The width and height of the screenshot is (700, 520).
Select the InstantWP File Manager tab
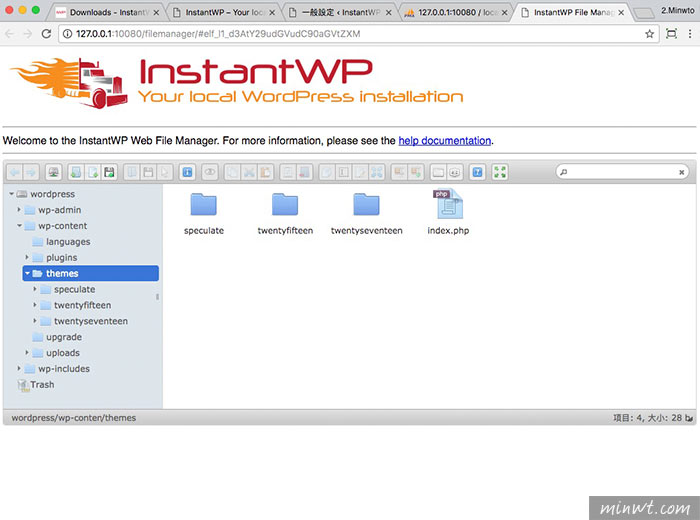tap(572, 12)
